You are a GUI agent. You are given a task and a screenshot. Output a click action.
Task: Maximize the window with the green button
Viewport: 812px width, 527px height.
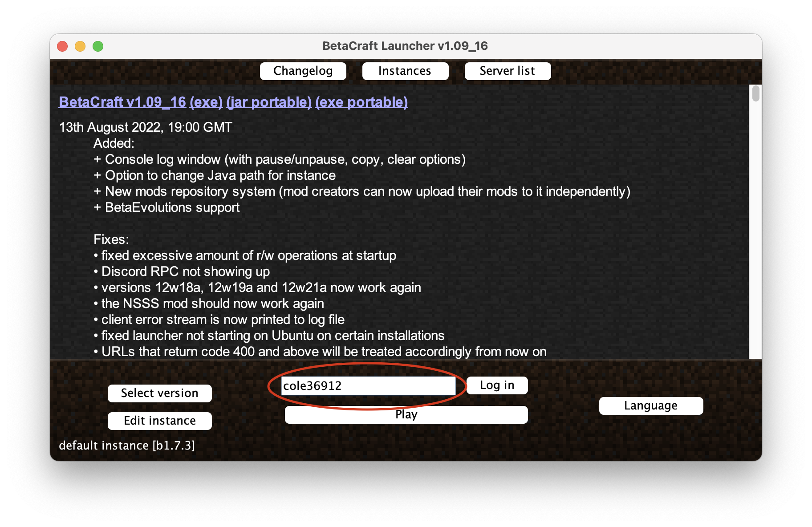pos(98,46)
